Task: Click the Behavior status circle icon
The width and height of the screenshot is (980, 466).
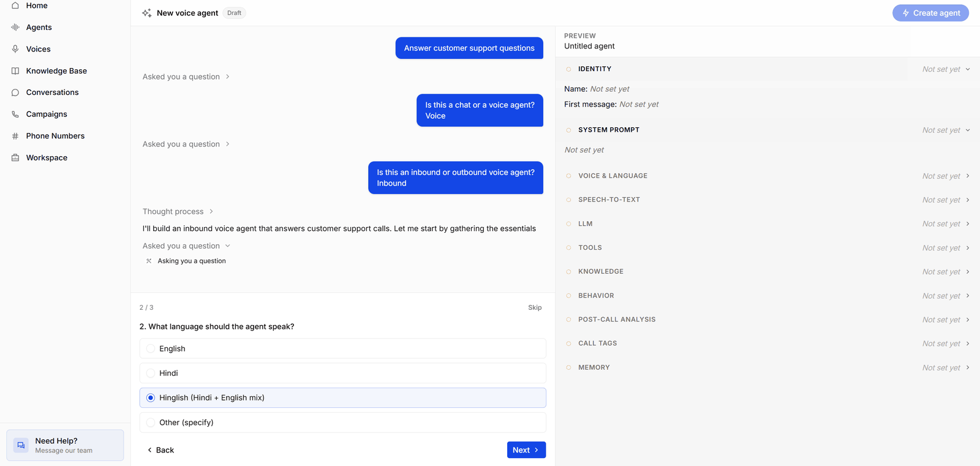Action: [x=568, y=296]
